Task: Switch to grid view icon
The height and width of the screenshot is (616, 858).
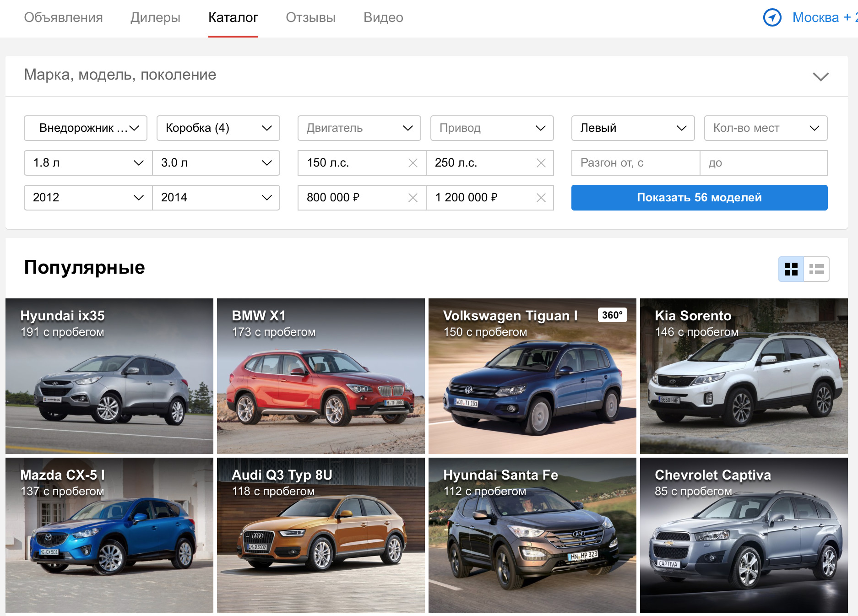Action: 791,269
